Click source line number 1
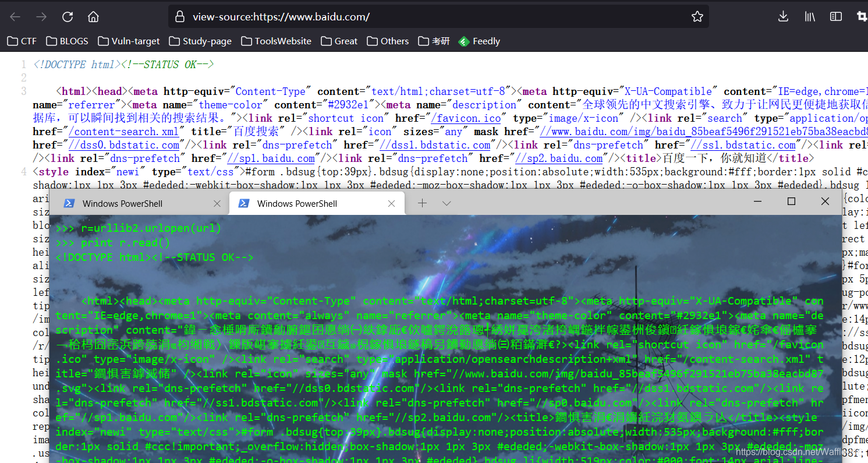 [x=23, y=65]
